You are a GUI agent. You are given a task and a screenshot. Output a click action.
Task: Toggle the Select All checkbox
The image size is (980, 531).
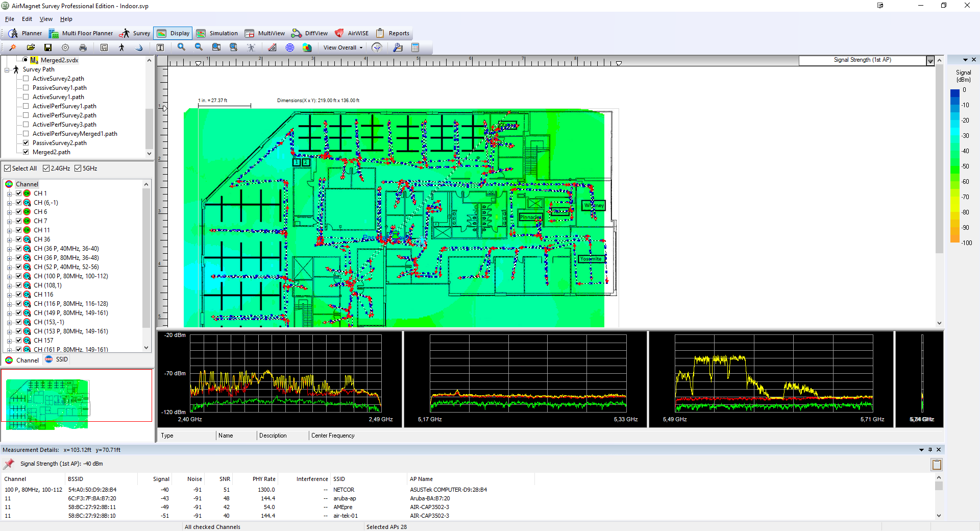(x=8, y=168)
